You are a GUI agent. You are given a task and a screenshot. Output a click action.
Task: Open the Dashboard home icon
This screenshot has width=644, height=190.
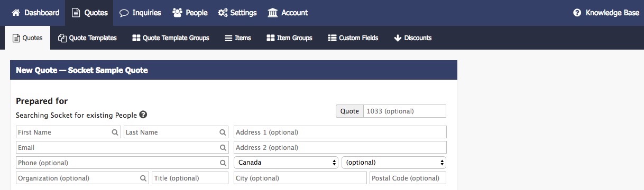click(16, 13)
